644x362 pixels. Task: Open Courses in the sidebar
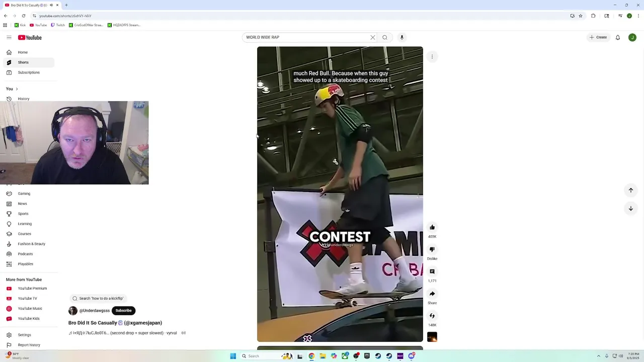[29, 234]
